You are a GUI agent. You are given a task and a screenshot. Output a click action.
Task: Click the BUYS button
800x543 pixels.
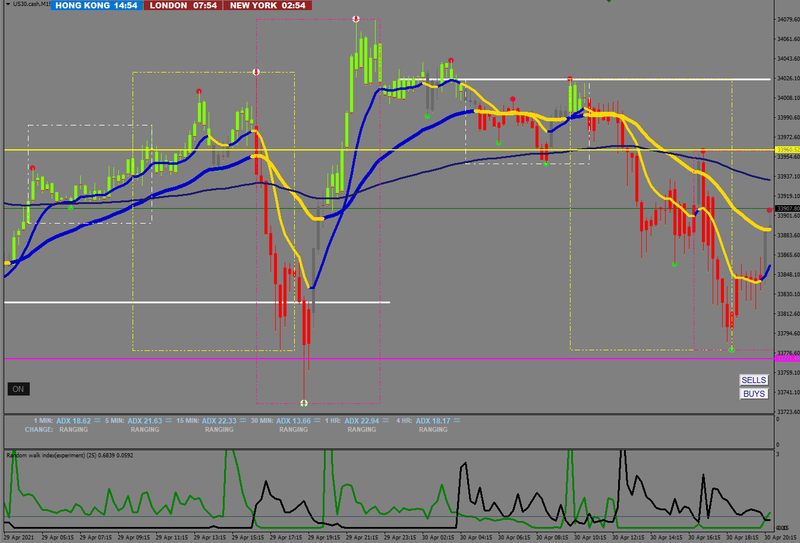click(x=754, y=394)
